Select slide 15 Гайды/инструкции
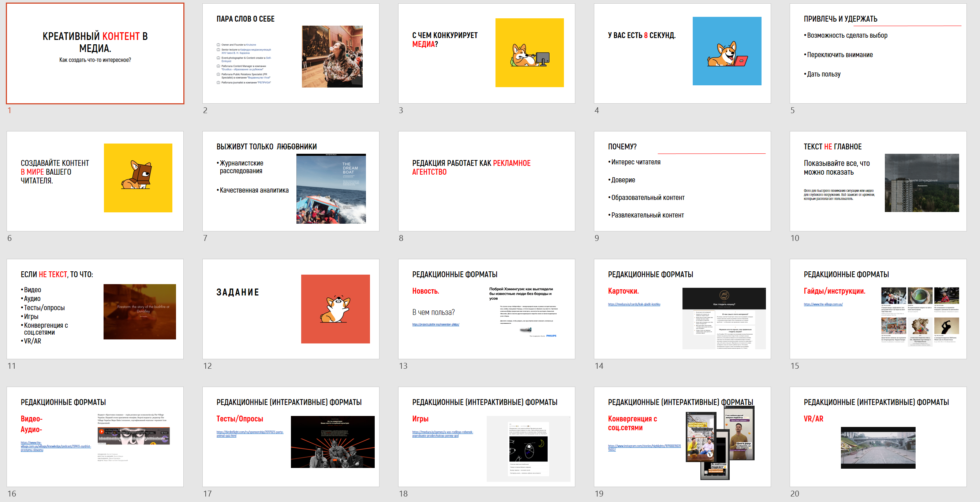The width and height of the screenshot is (980, 502). point(878,309)
